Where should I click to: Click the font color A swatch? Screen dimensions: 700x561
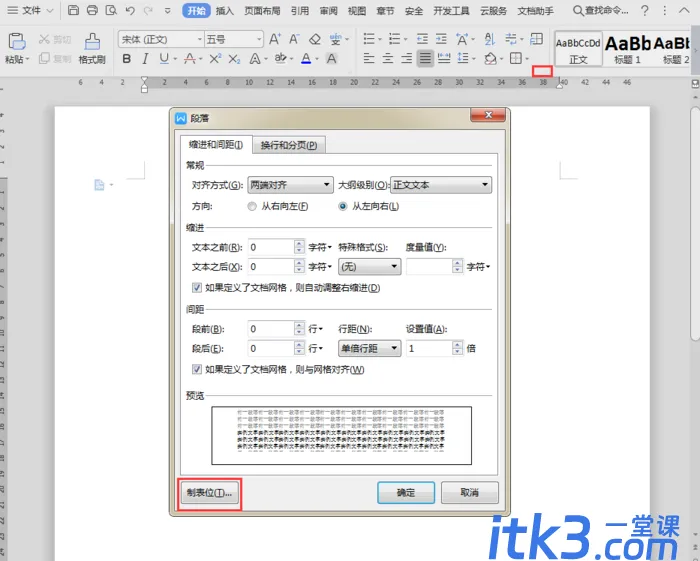tap(306, 58)
